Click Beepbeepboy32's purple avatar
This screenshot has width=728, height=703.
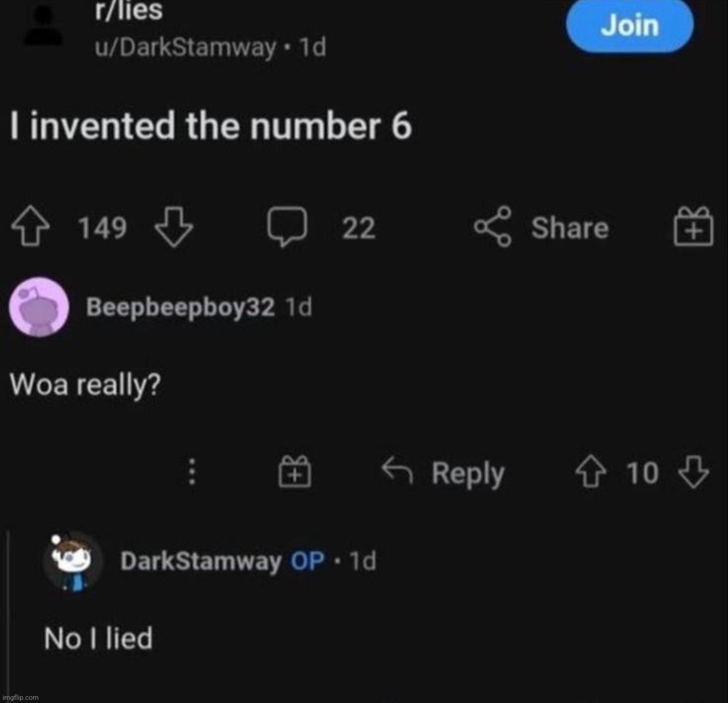tap(38, 307)
